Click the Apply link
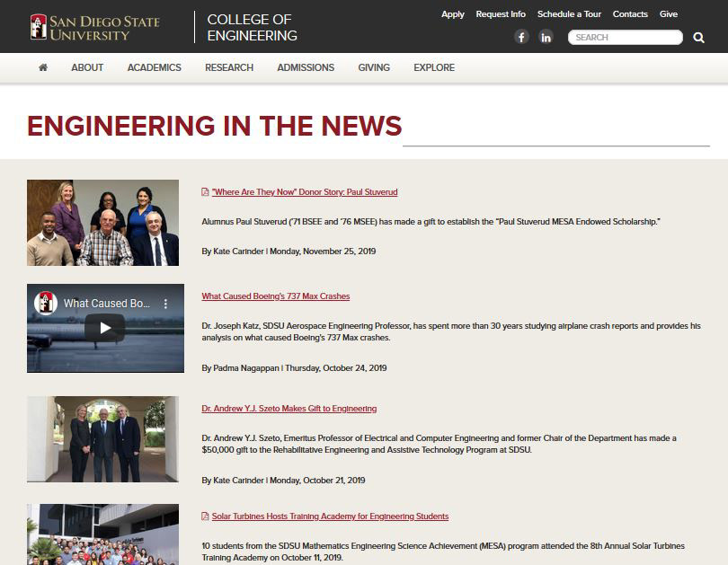Viewport: 728px width, 565px height. (453, 13)
